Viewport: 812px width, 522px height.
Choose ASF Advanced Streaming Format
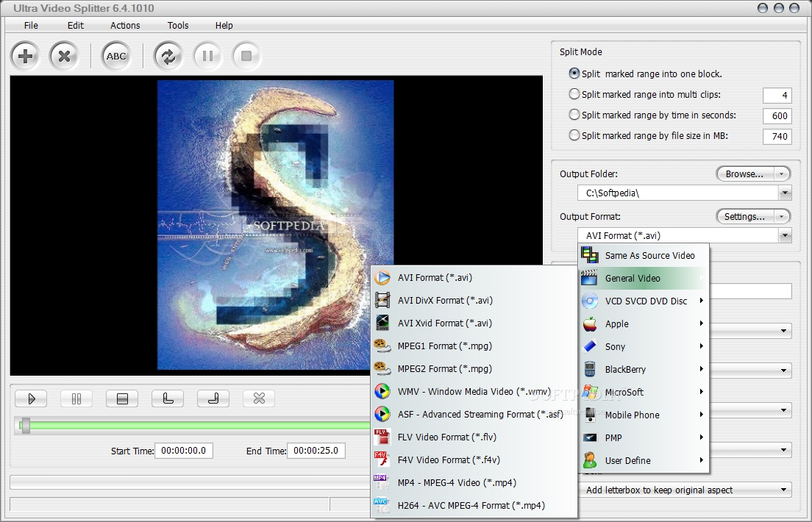click(474, 414)
